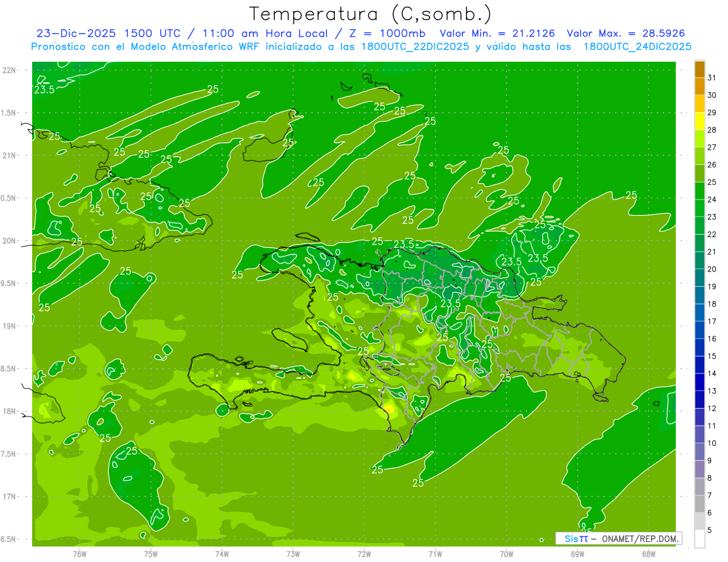The image size is (728, 562).
Task: Click the teal colorbar swatch between 19 and 20
Action: pos(699,278)
